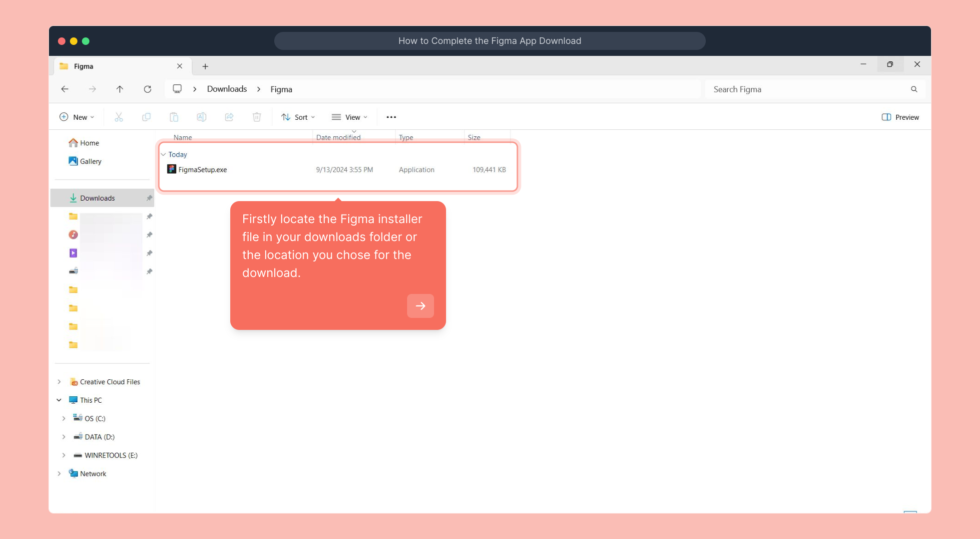Click the Paste clipboard icon
Screen dimensions: 980x539
(x=174, y=117)
